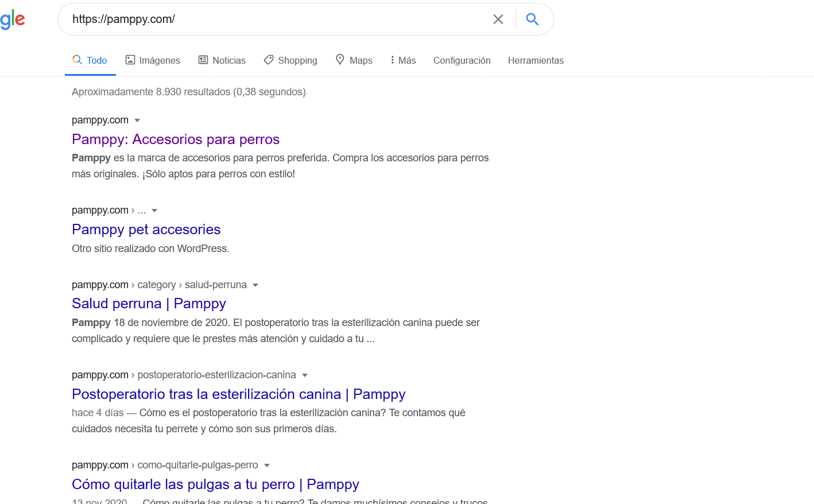Click snippet 'Pamppy es la marca de accesorios'
The image size is (814, 504).
281,166
